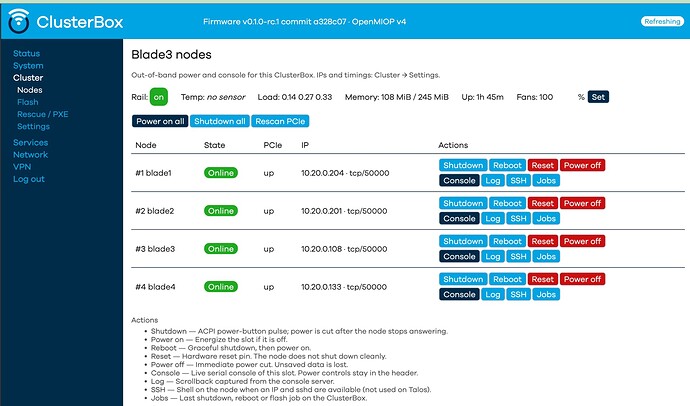Click firmware version text in header

305,22
